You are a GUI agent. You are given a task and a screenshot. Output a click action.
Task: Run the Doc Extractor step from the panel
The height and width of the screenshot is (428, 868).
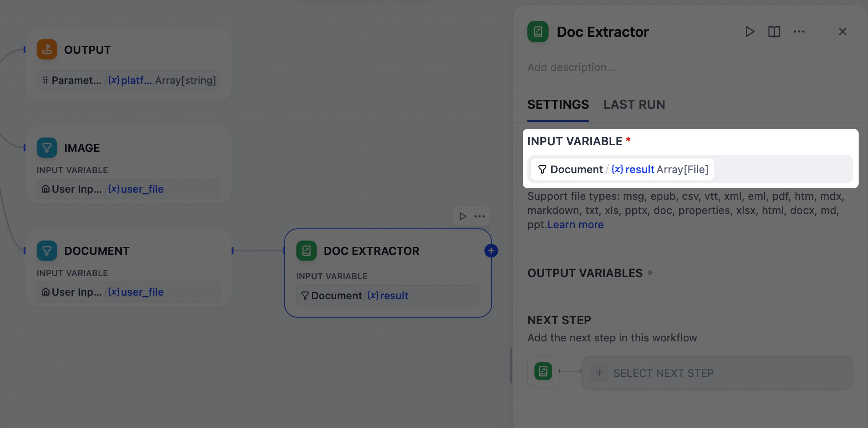coord(749,32)
